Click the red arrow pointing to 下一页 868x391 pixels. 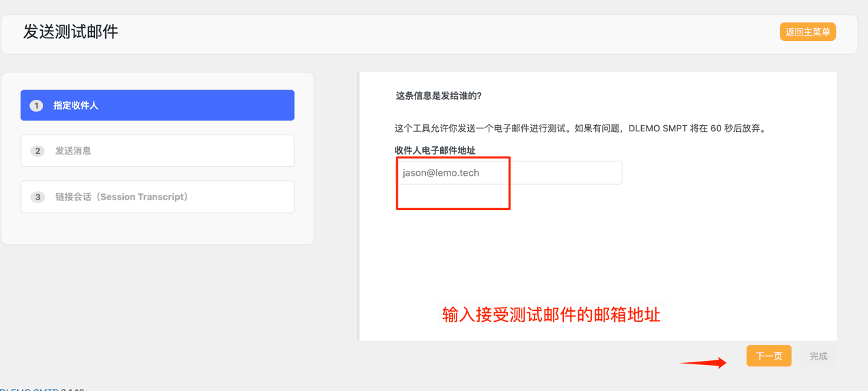703,363
